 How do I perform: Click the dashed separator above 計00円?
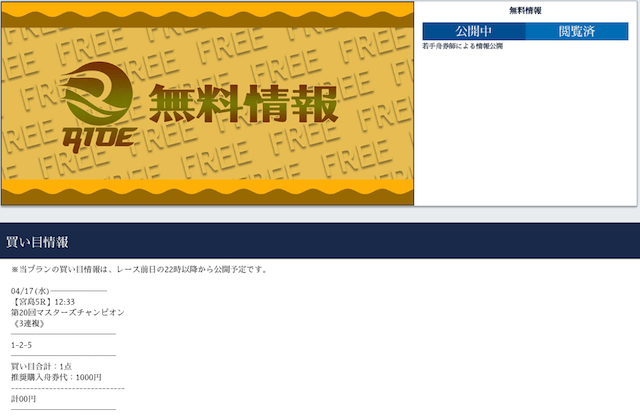(67, 388)
